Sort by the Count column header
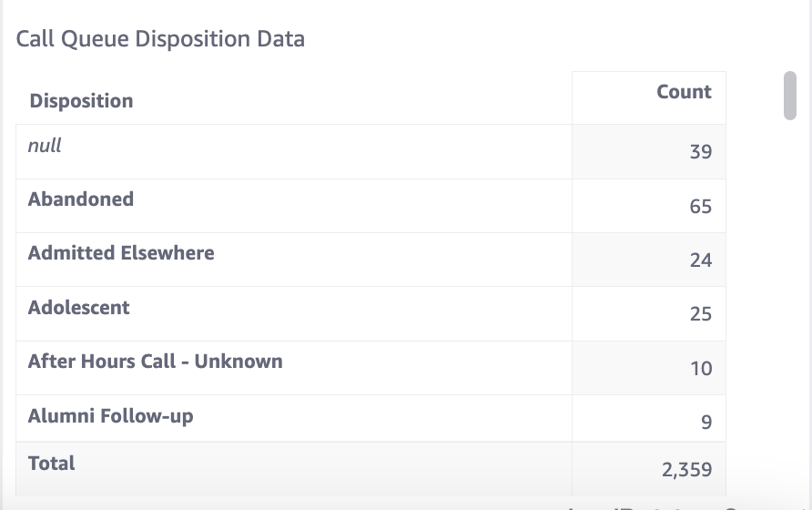 click(x=684, y=92)
